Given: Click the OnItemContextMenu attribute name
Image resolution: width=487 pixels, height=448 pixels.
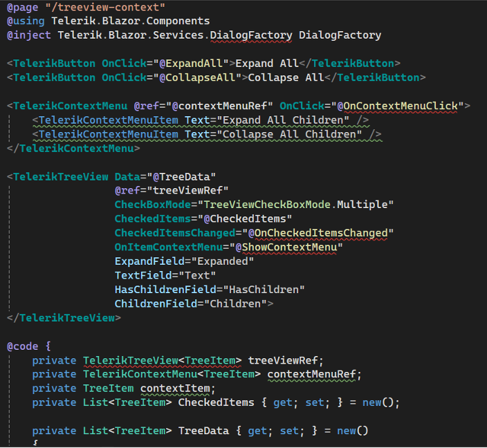Looking at the screenshot, I should pyautogui.click(x=169, y=247).
